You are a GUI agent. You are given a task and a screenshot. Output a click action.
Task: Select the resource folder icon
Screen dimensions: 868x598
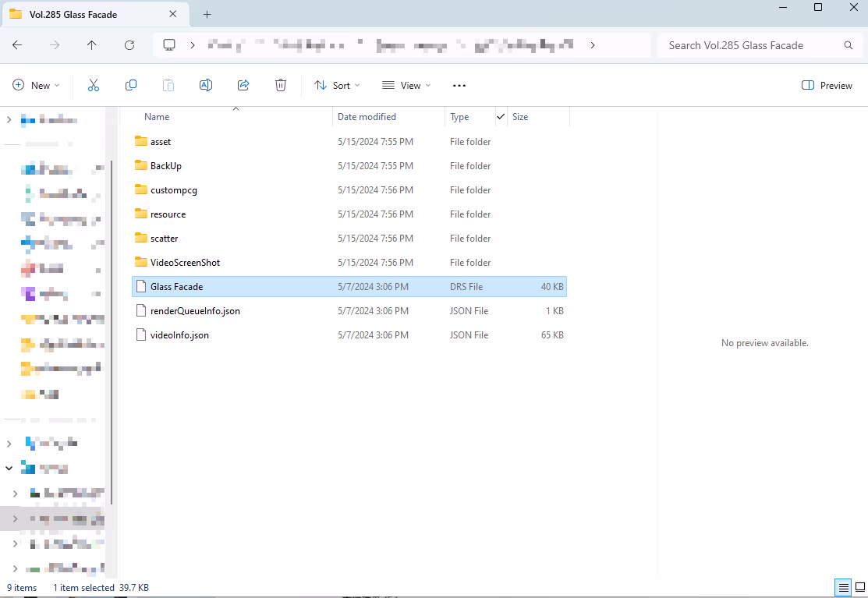141,214
